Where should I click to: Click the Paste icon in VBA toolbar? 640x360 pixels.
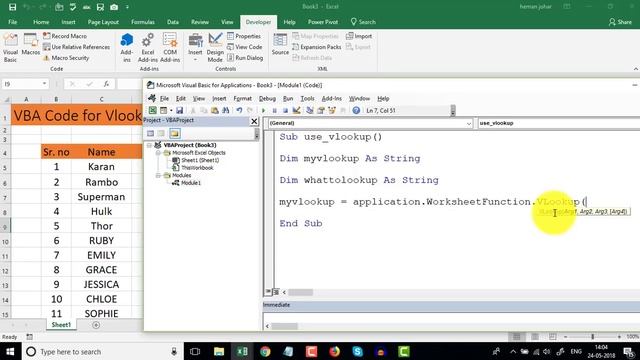[214, 110]
